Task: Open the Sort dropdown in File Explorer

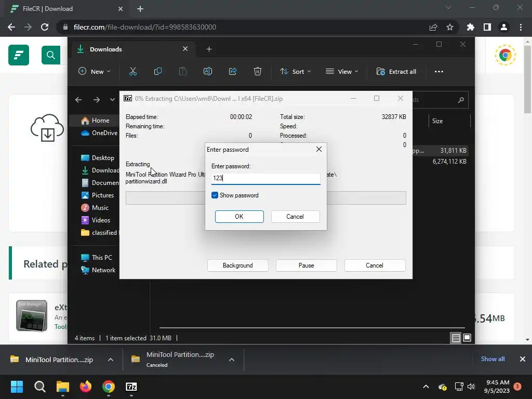Action: coord(295,72)
